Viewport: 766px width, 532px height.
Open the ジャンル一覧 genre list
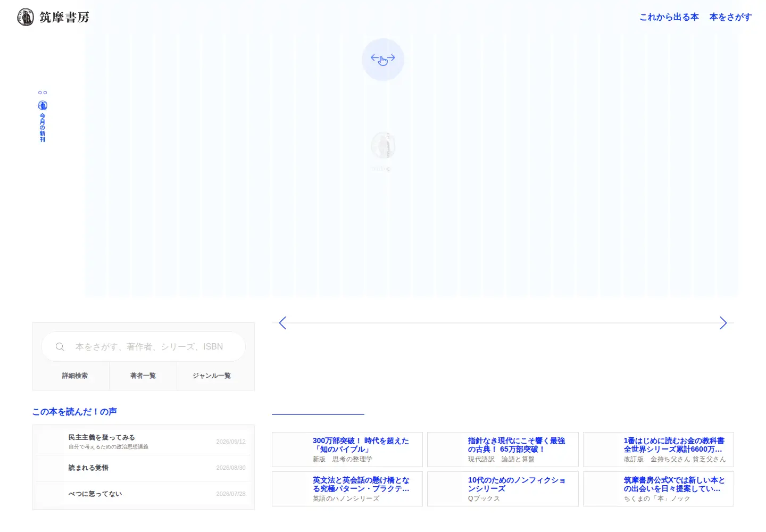[x=212, y=376]
